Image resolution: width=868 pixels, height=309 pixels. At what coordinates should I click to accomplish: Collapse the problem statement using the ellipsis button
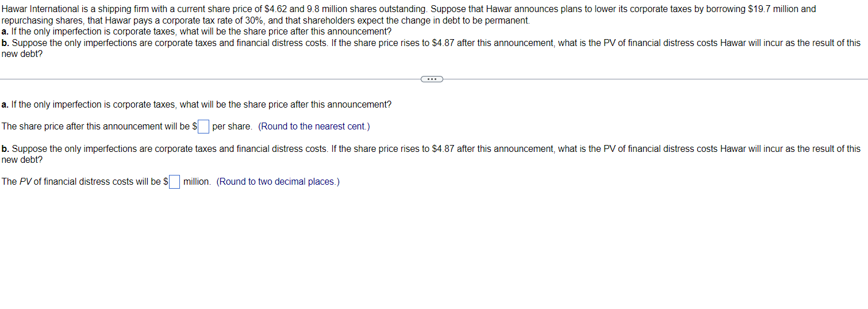(x=432, y=79)
